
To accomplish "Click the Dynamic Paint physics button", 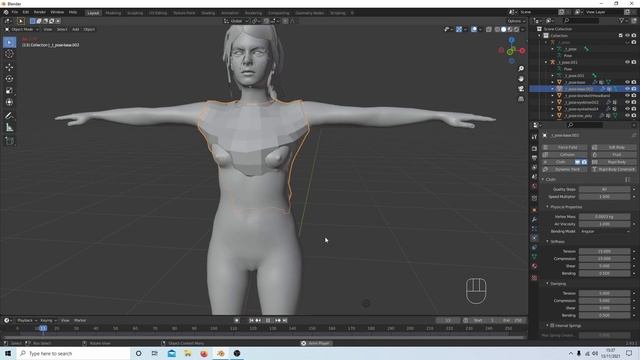I will coord(565,169).
